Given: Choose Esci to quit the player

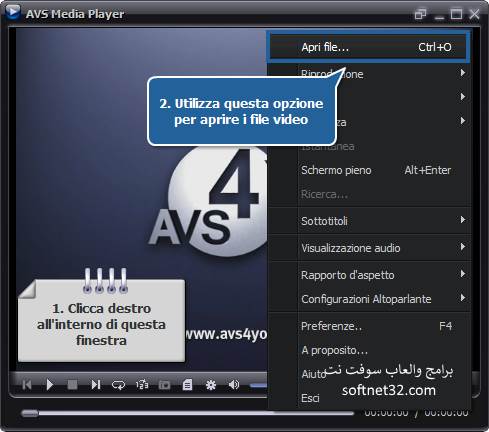Looking at the screenshot, I should coord(369,398).
